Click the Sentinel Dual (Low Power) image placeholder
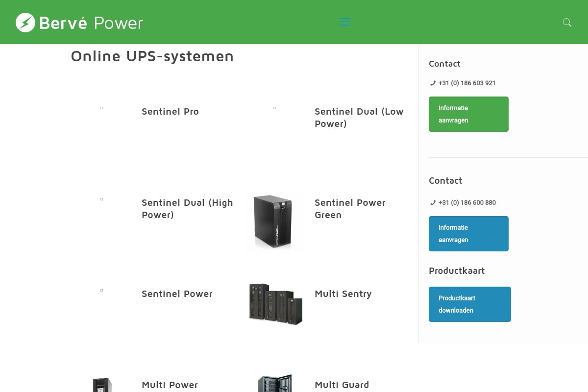 (x=274, y=108)
